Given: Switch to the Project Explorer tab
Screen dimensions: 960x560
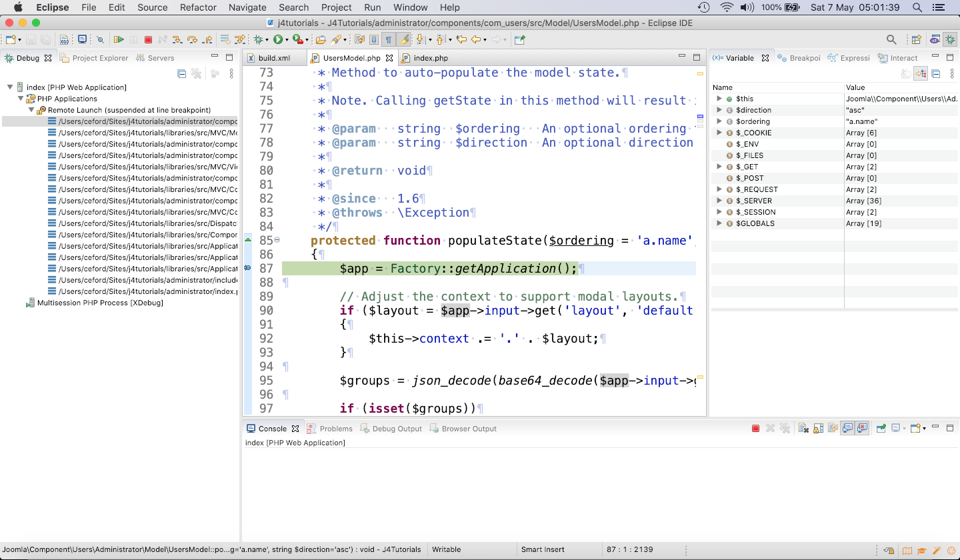Looking at the screenshot, I should coord(94,58).
